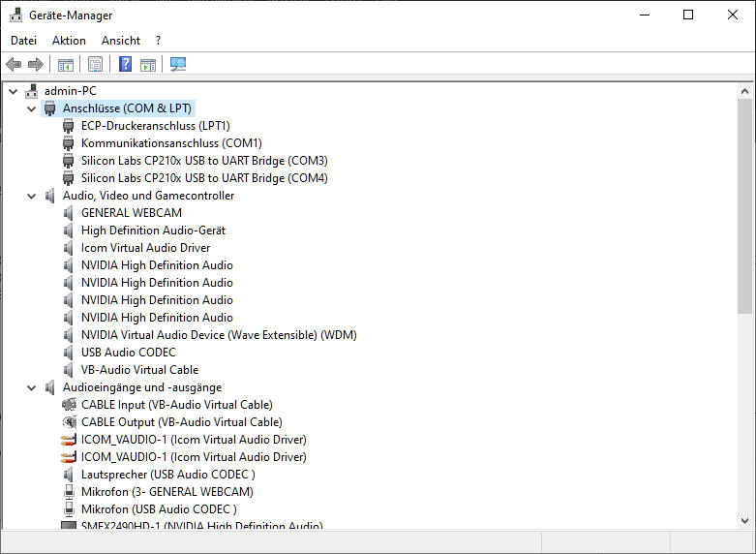Open the ? help menu

click(158, 41)
